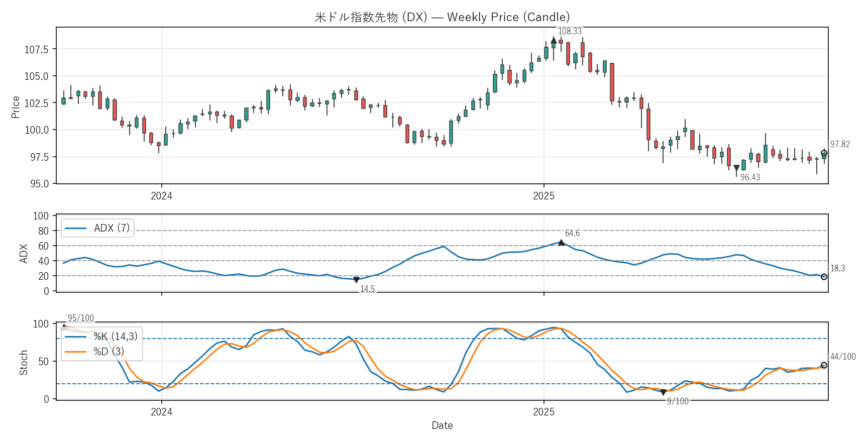Click the 2024 tick label under price chart

click(161, 196)
